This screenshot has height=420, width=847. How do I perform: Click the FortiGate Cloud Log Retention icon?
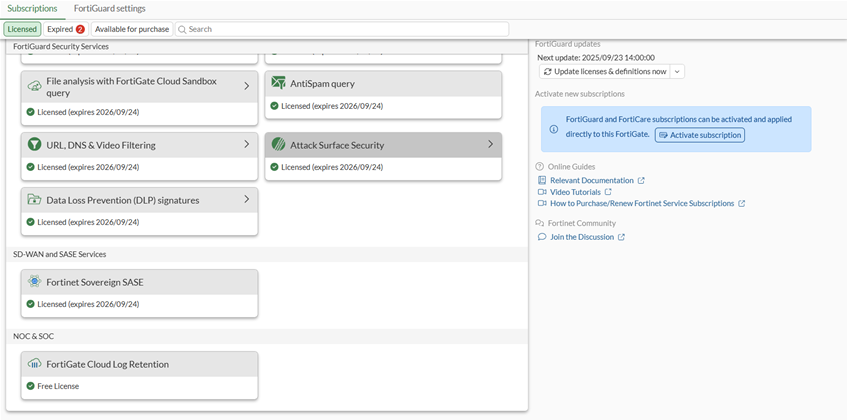pos(35,364)
